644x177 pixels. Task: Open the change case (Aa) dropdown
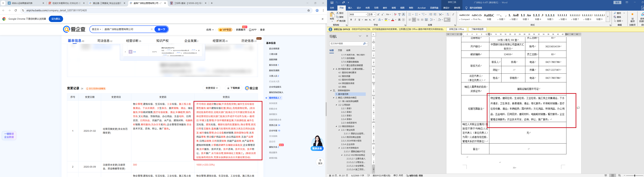[x=388, y=15]
